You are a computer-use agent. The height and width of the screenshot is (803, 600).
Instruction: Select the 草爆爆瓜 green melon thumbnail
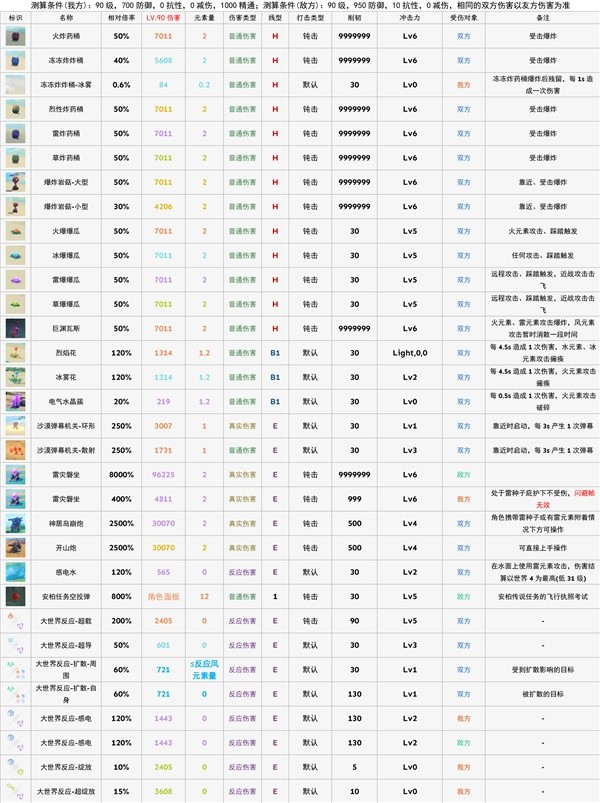(x=15, y=304)
